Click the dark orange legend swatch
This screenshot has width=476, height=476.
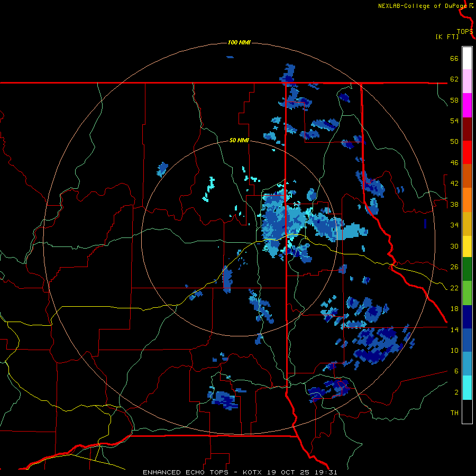tap(467, 176)
